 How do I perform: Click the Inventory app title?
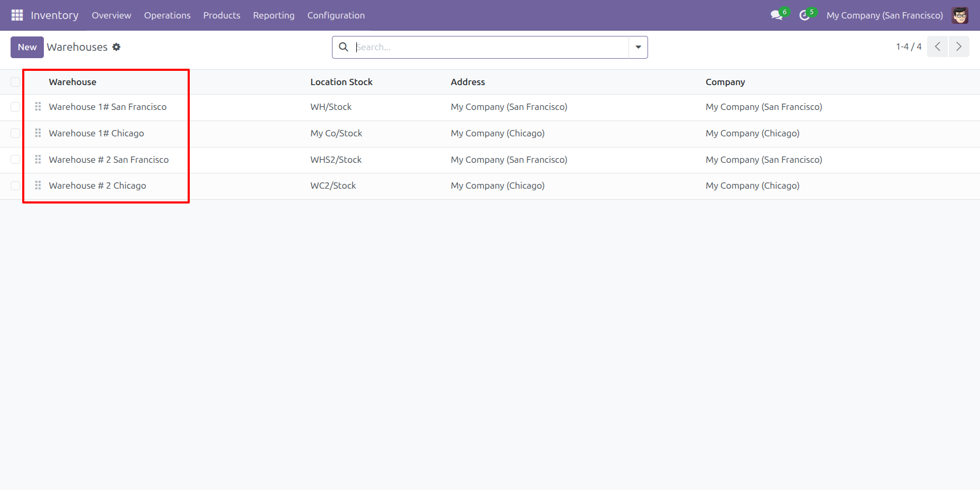coord(54,15)
